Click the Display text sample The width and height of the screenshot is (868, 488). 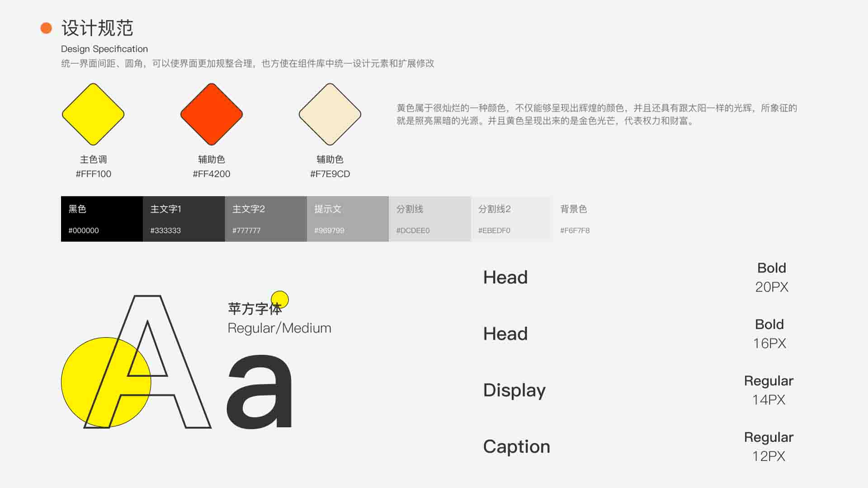[514, 390]
